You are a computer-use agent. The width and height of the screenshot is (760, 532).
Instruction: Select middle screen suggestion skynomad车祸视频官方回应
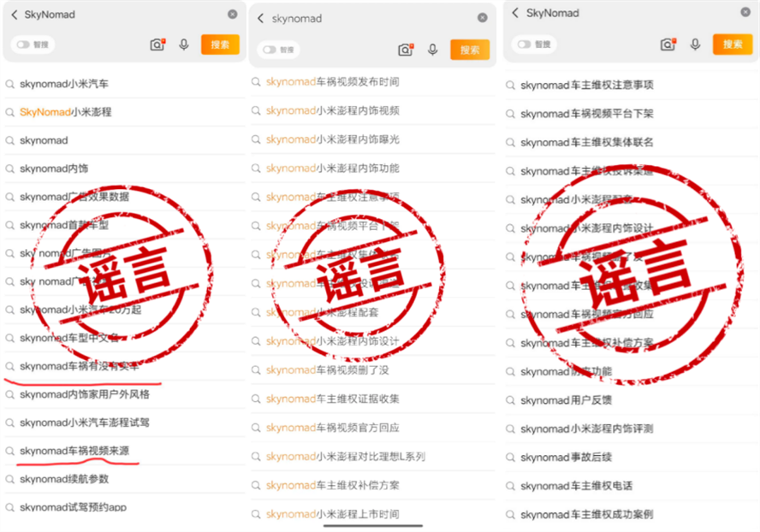(332, 428)
